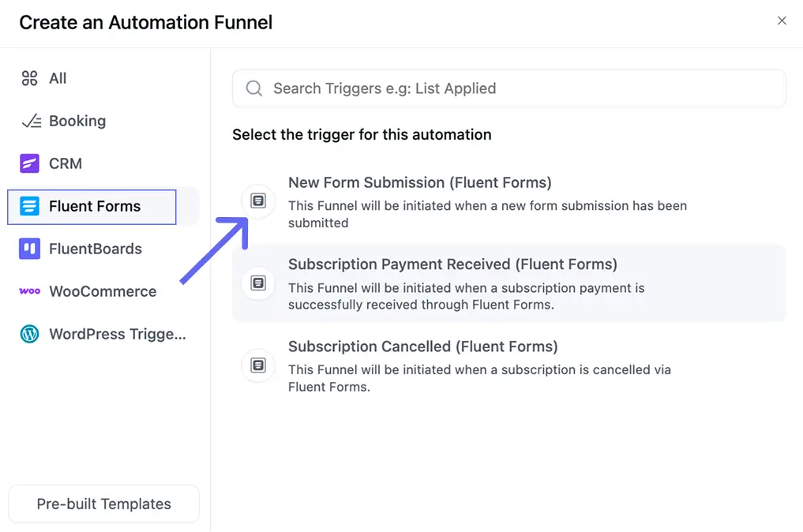
Task: Click the WordPress logo icon in sidebar
Action: 29,334
